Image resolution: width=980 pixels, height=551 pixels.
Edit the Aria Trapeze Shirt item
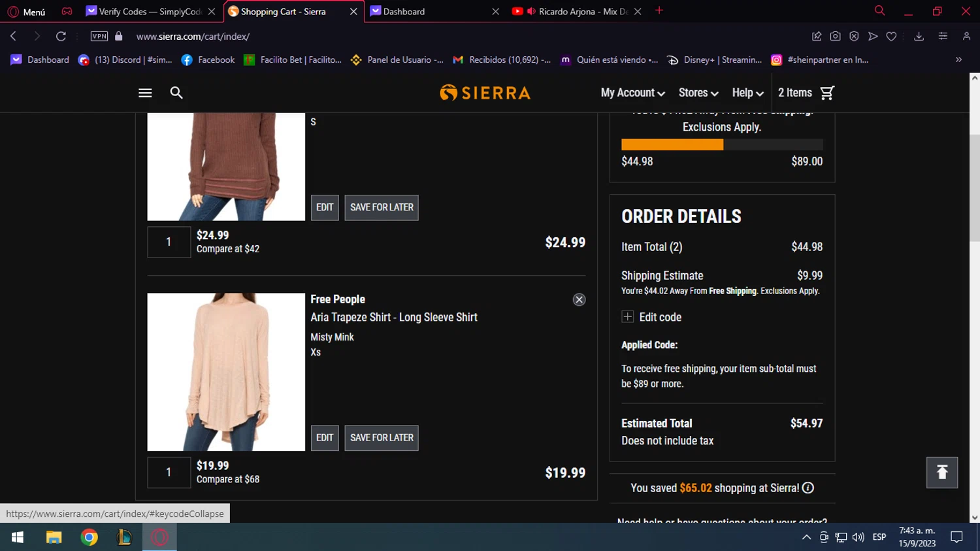325,438
